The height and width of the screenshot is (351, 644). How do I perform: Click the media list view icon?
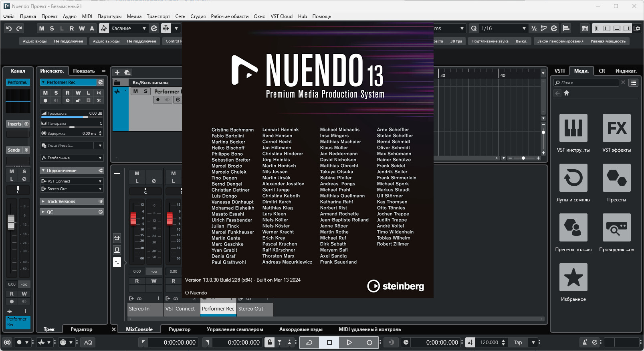pos(633,83)
